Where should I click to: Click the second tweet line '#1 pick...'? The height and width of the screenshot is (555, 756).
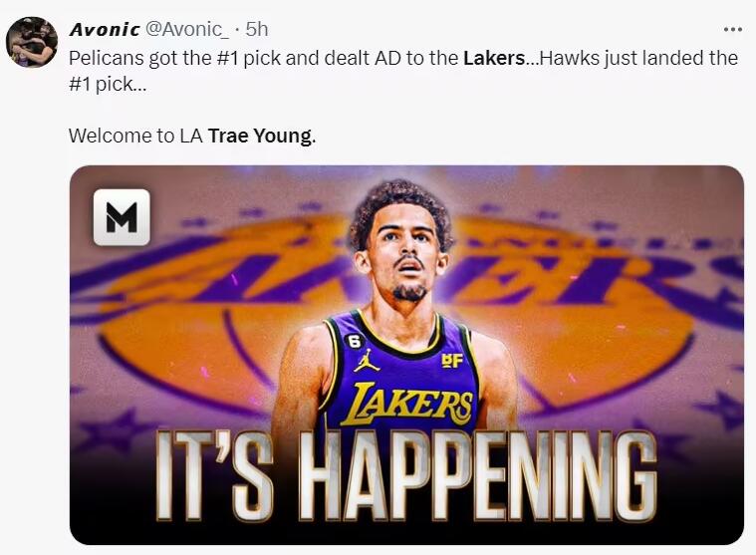click(x=108, y=84)
